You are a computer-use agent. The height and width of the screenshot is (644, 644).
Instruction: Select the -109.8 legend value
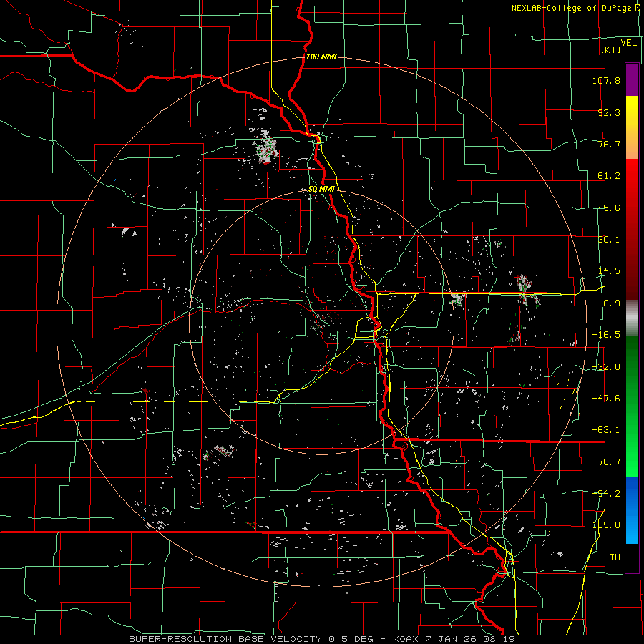coord(603,525)
